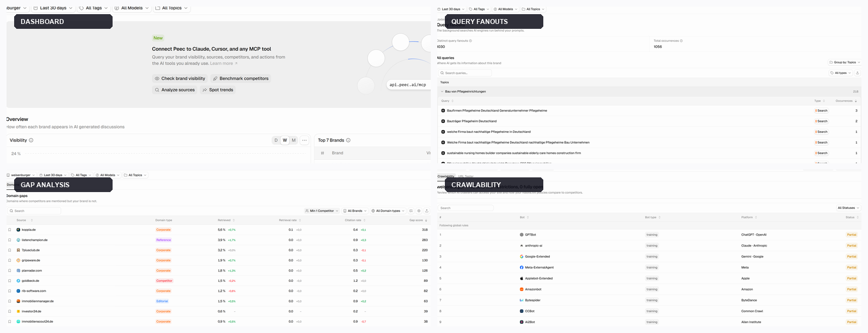Click the columns layout icon beside All Domain types
This screenshot has height=333, width=868.
point(411,211)
